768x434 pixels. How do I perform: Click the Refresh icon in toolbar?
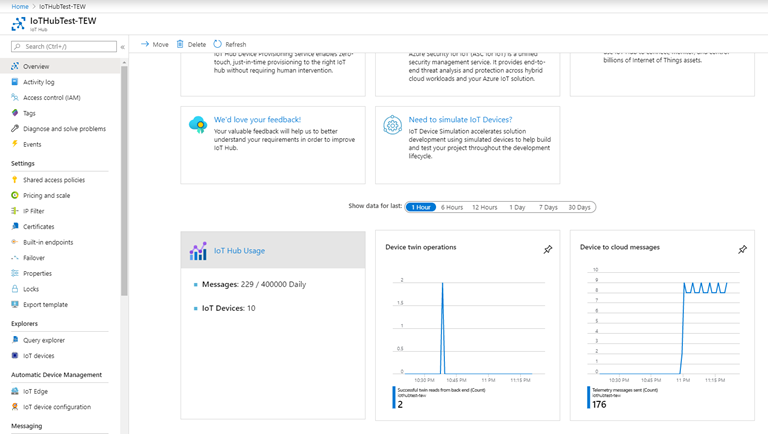pyautogui.click(x=217, y=44)
